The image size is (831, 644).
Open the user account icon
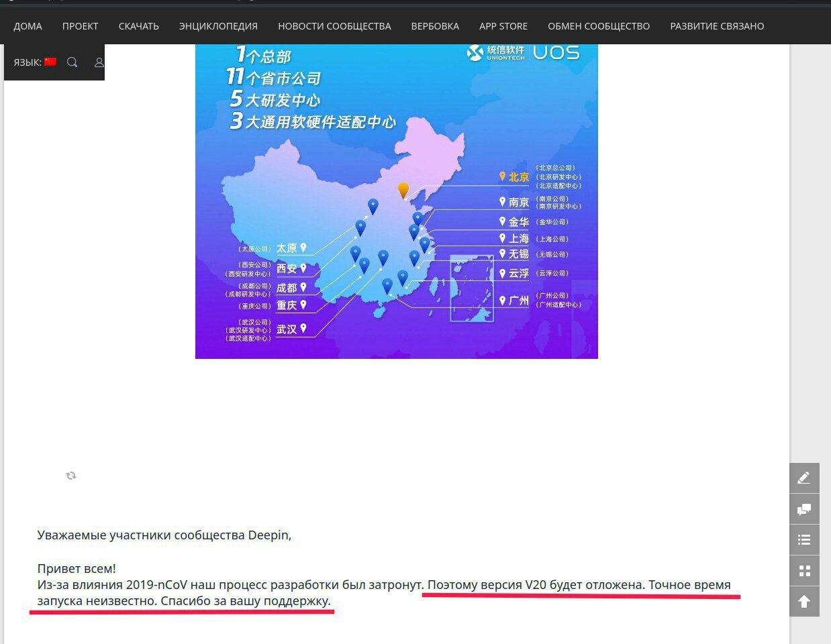click(x=99, y=62)
